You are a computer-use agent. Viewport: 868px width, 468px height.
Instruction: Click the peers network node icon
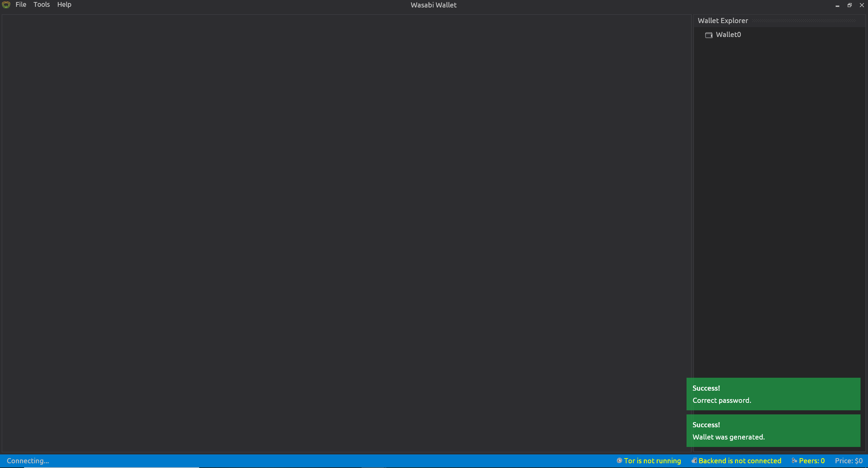pyautogui.click(x=794, y=461)
